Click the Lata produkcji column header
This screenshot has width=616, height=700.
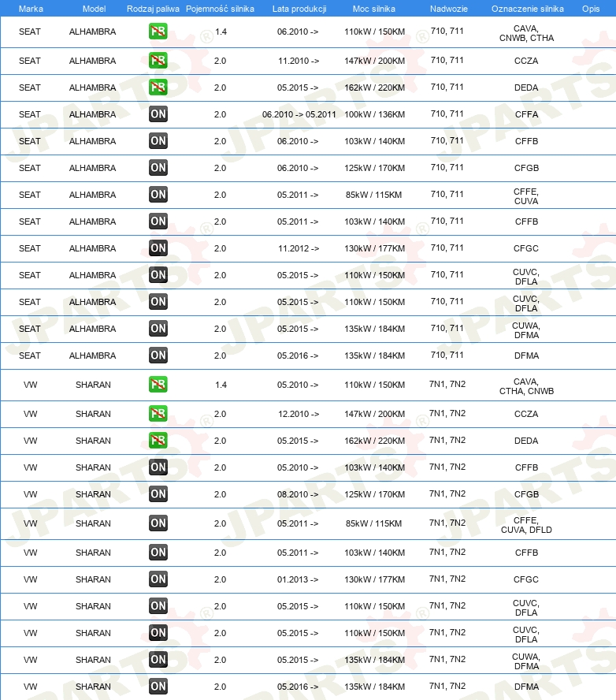pos(299,9)
